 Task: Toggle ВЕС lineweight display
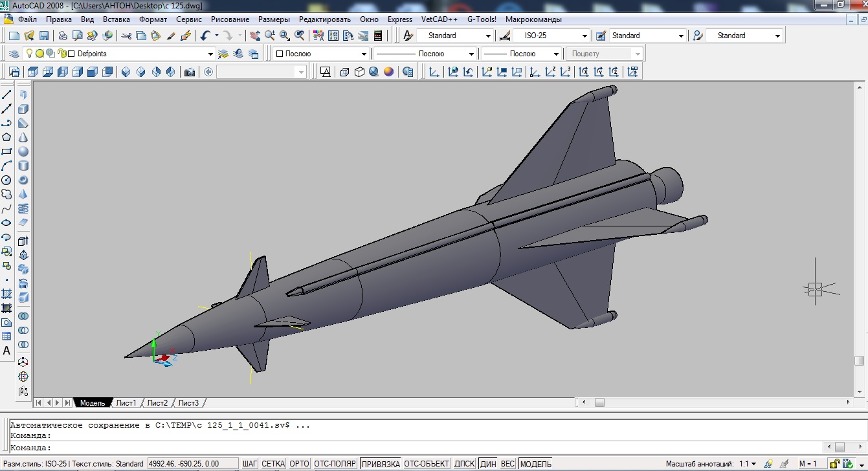(x=508, y=464)
